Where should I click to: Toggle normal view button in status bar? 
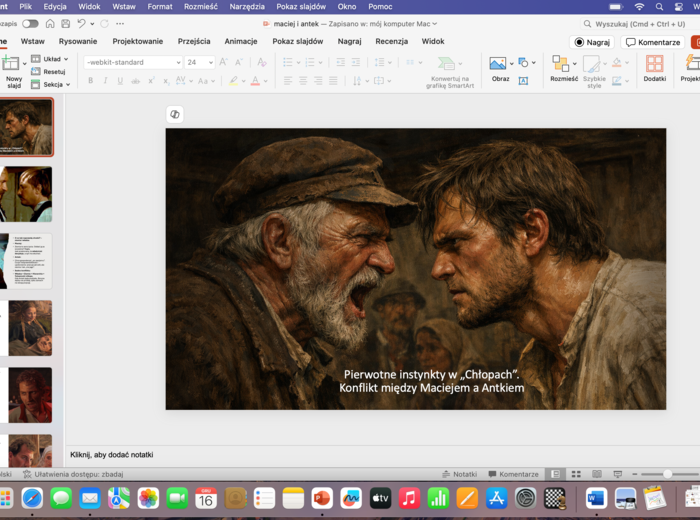(x=556, y=474)
